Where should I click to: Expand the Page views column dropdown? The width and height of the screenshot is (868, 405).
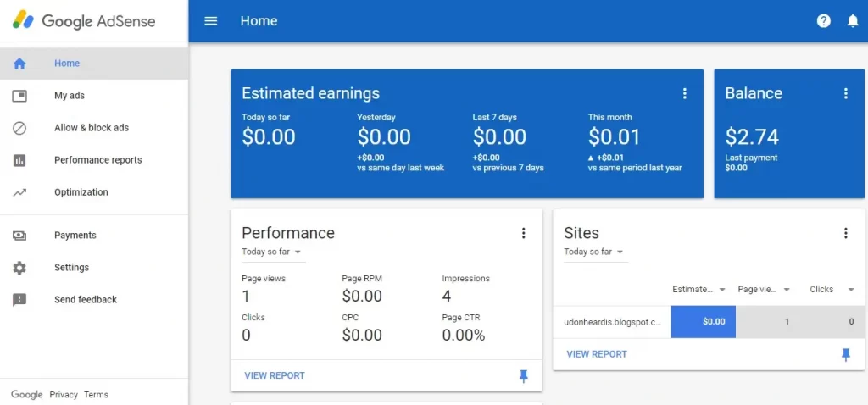tap(787, 290)
